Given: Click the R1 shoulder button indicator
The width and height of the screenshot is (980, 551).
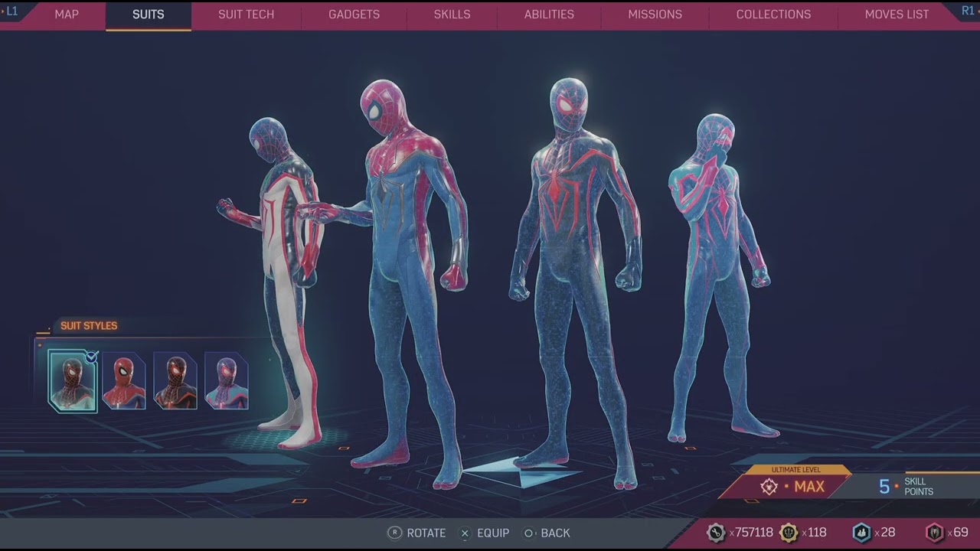Looking at the screenshot, I should (969, 11).
